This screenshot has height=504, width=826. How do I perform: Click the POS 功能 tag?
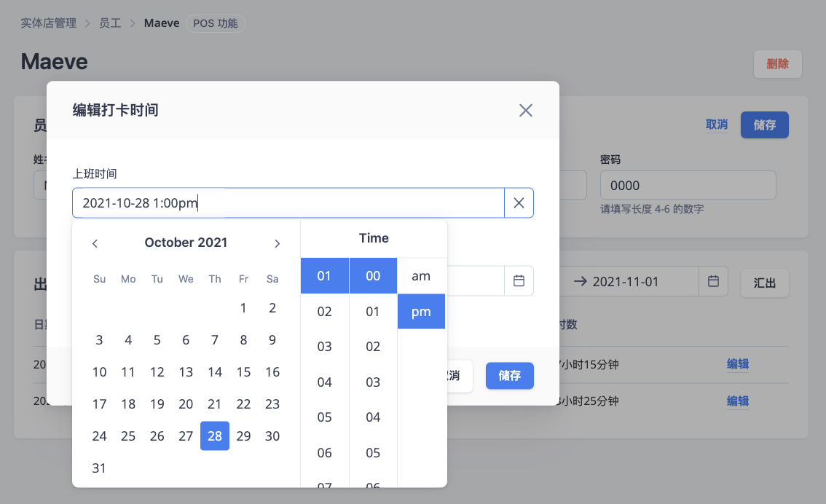pos(215,23)
